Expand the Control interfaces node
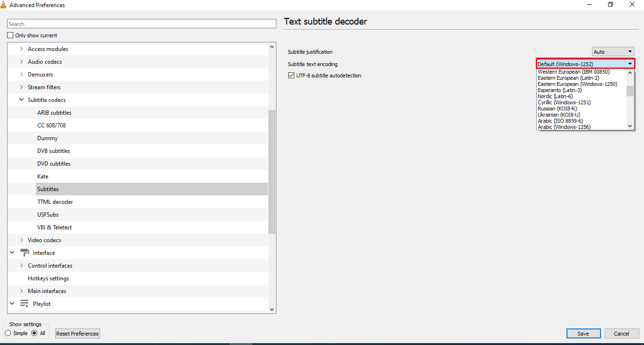 click(21, 266)
